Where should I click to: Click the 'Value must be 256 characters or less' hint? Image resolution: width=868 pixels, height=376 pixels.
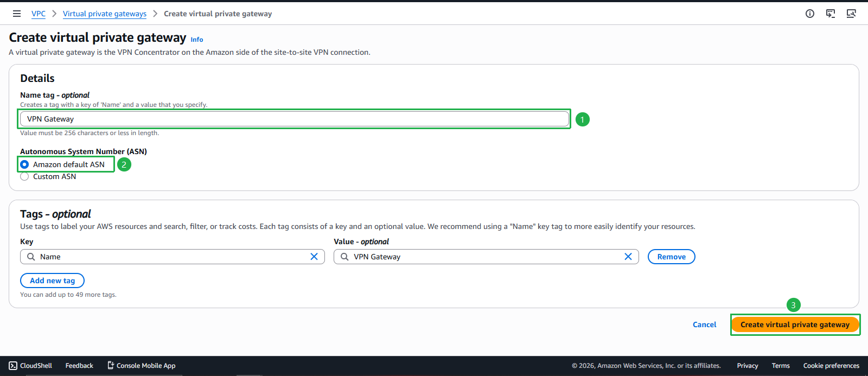point(90,133)
